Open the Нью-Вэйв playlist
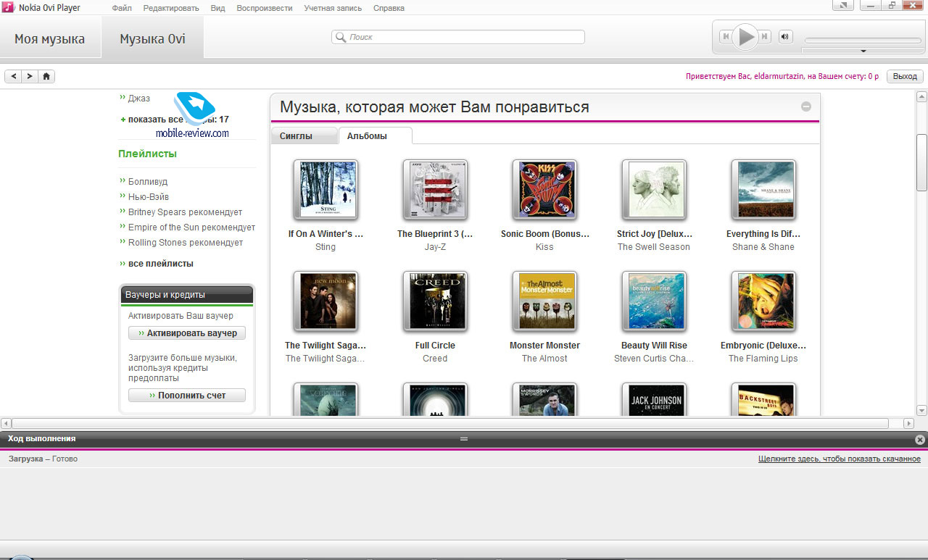The height and width of the screenshot is (560, 928). point(149,197)
